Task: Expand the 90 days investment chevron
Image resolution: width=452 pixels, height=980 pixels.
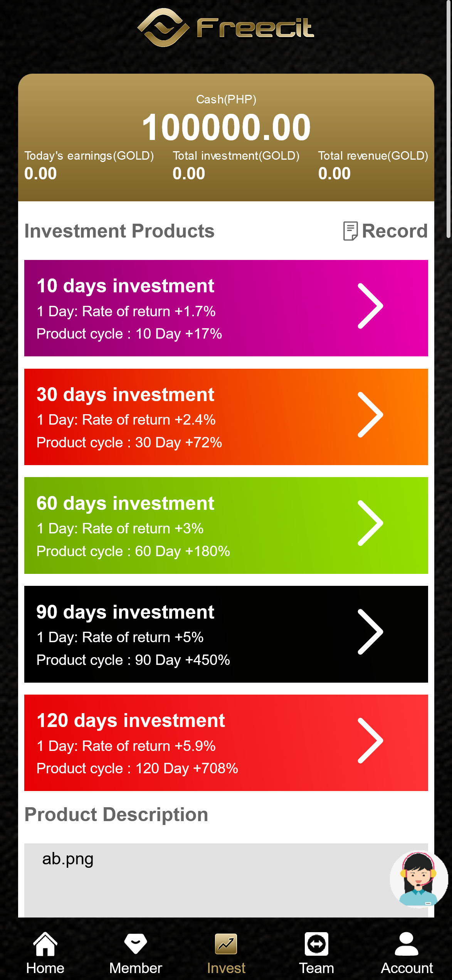Action: coord(370,632)
